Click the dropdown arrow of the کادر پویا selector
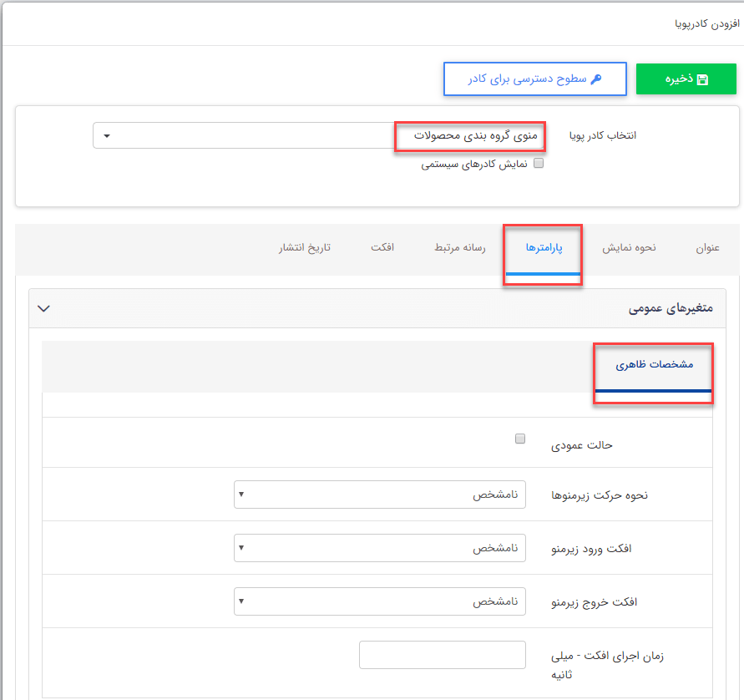744x700 pixels. (x=106, y=135)
